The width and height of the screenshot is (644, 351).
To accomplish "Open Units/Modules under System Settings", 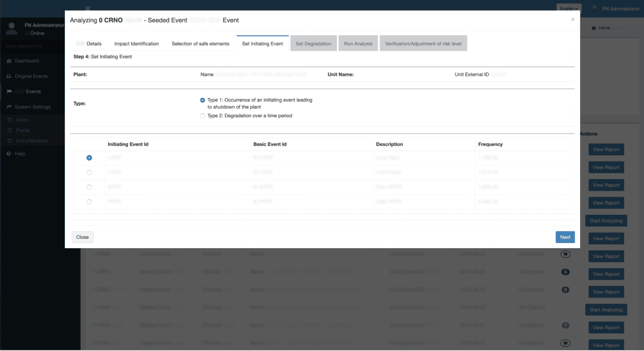I will point(32,141).
